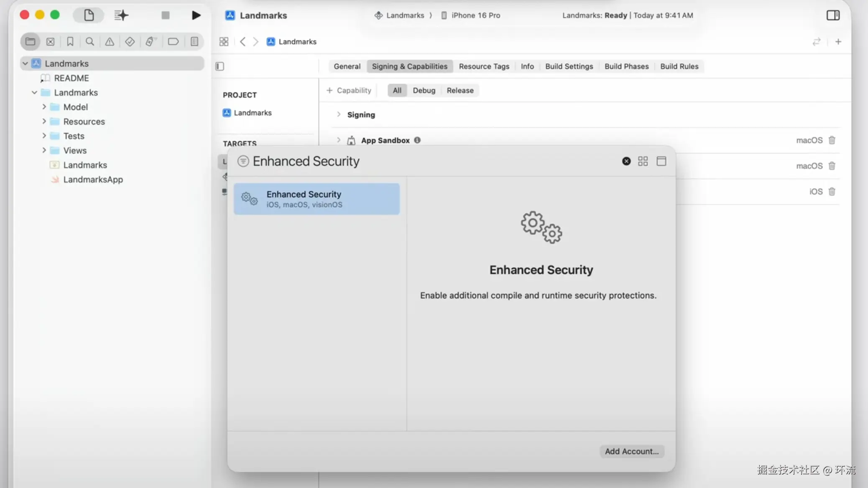Expand the Signing section
This screenshot has height=488, width=868.
tap(339, 114)
